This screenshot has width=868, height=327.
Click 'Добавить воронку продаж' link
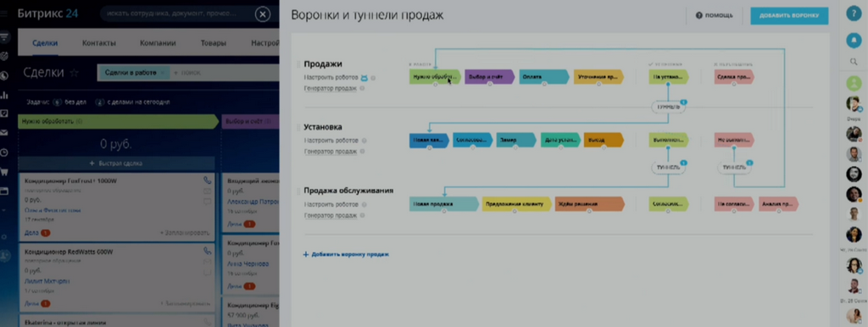[346, 254]
